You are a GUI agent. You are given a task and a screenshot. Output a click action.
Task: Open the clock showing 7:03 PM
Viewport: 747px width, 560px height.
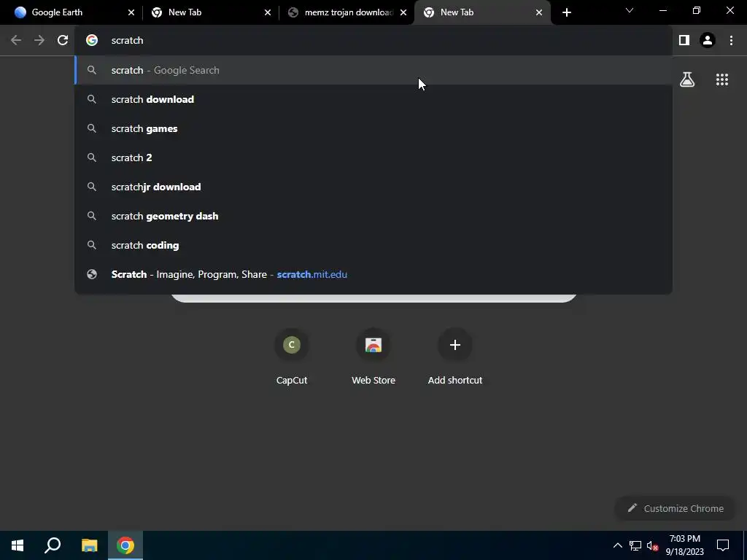point(684,545)
